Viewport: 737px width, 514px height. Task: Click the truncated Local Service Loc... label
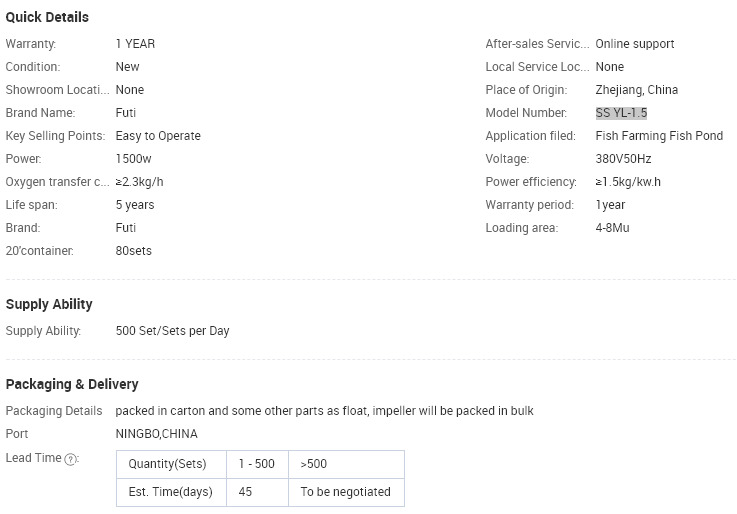click(537, 67)
